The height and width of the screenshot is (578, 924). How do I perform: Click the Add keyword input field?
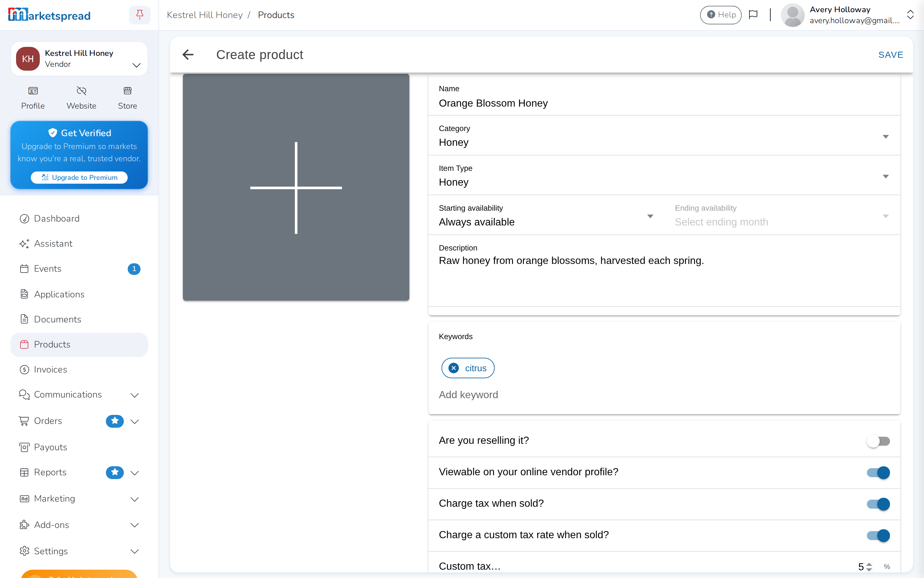664,395
